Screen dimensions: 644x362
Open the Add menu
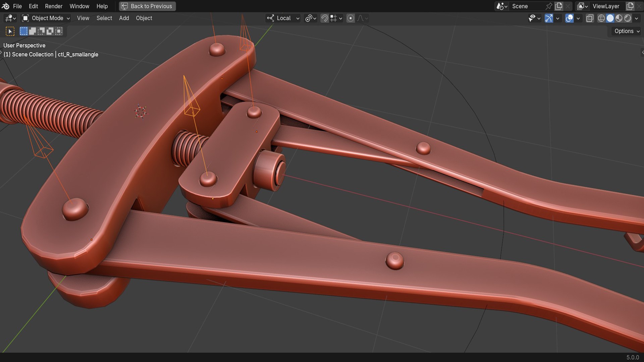tap(124, 18)
